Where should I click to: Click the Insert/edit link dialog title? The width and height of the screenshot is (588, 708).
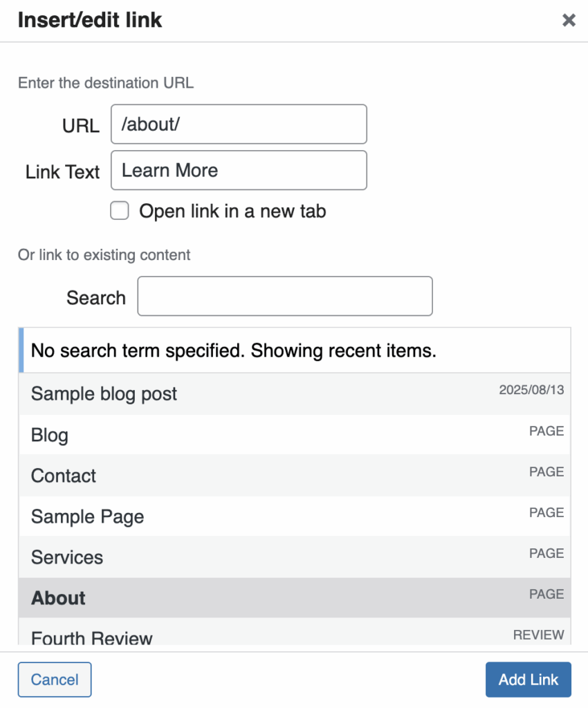pyautogui.click(x=90, y=20)
